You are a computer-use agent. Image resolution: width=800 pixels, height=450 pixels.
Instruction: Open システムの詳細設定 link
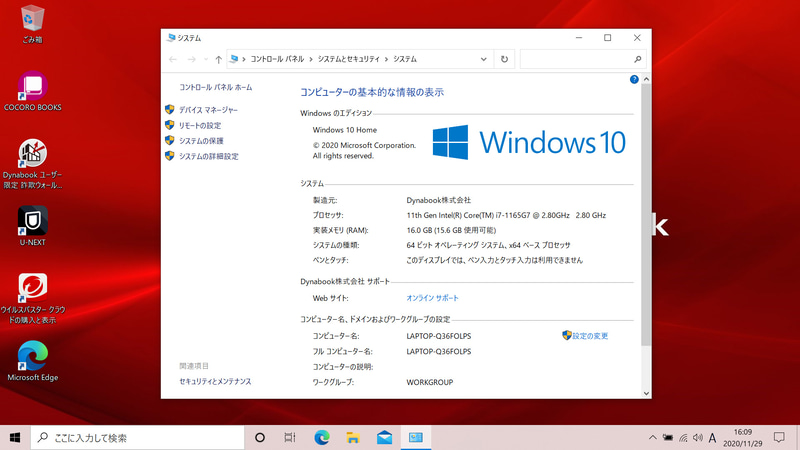click(x=208, y=156)
